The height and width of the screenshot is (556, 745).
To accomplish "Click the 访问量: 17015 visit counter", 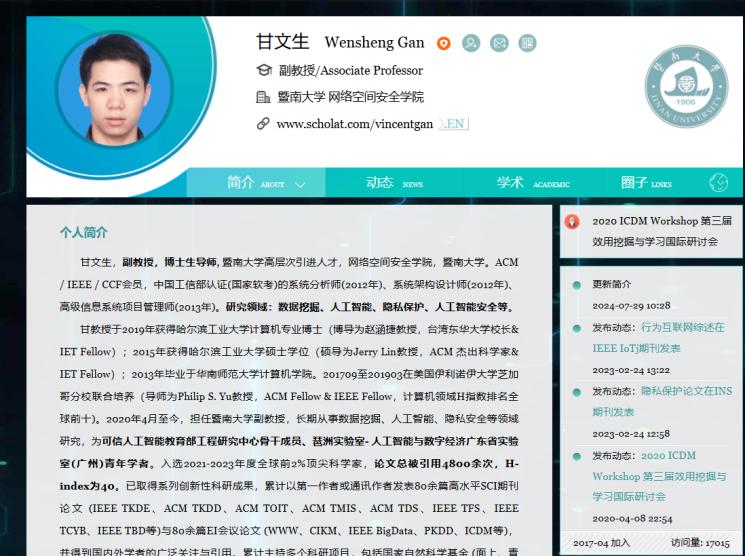I will [x=700, y=543].
